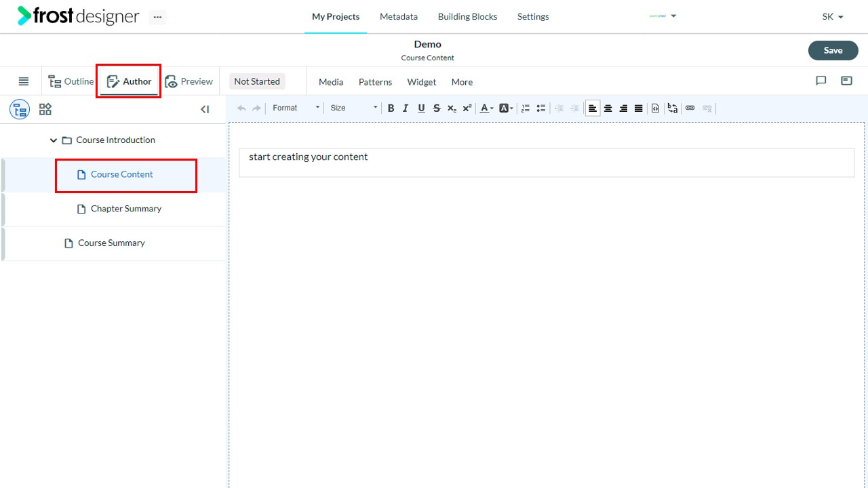Click the insert link icon
The height and width of the screenshot is (488, 868).
[690, 108]
